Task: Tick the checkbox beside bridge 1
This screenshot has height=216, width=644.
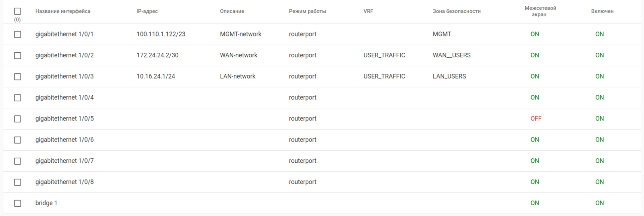Action: point(17,203)
